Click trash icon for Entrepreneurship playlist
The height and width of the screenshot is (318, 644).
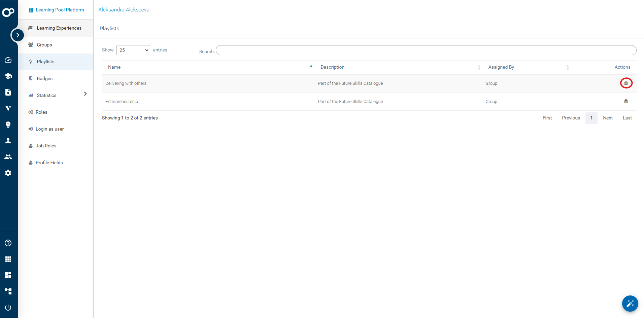click(626, 101)
